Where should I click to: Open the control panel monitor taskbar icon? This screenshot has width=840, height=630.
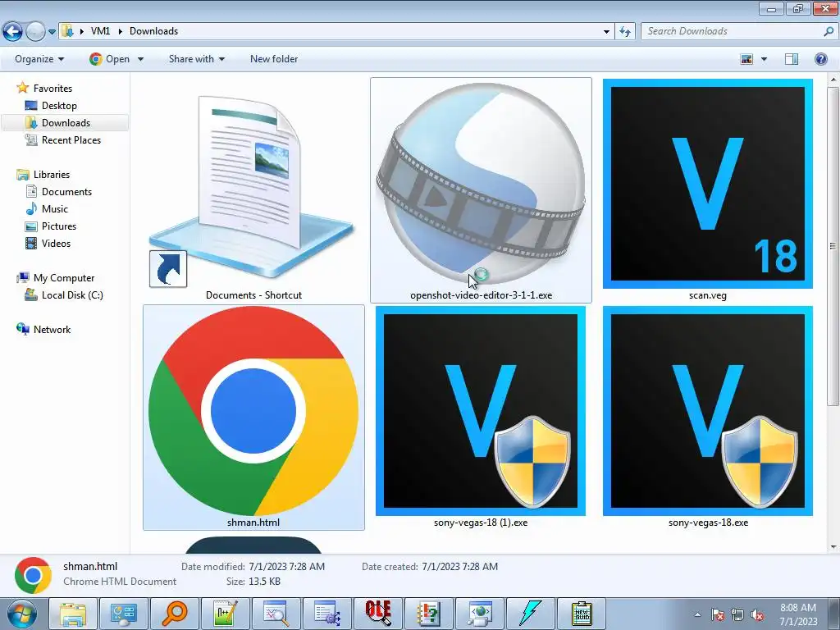124,614
